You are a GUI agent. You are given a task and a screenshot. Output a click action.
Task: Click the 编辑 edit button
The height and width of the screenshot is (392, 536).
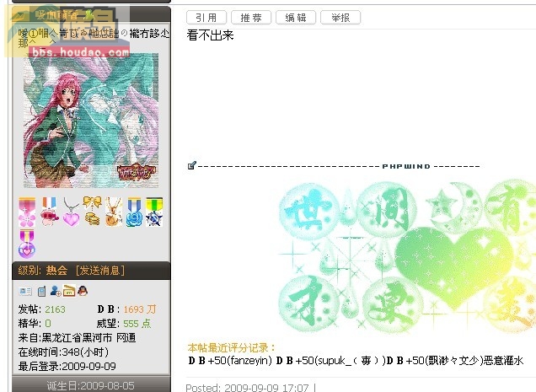pos(296,18)
